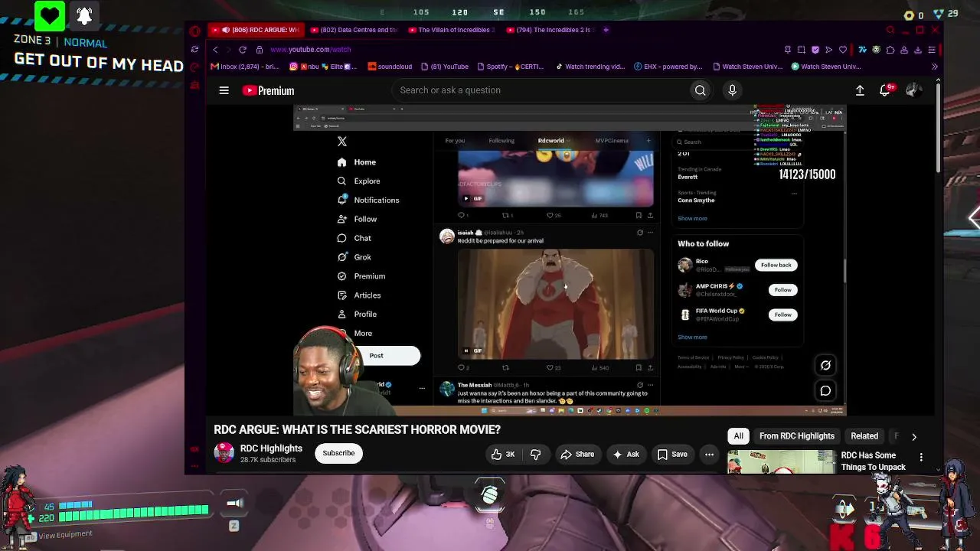Viewport: 980px width, 551px height.
Task: Open options for RDC Has Some Things video
Action: click(921, 457)
